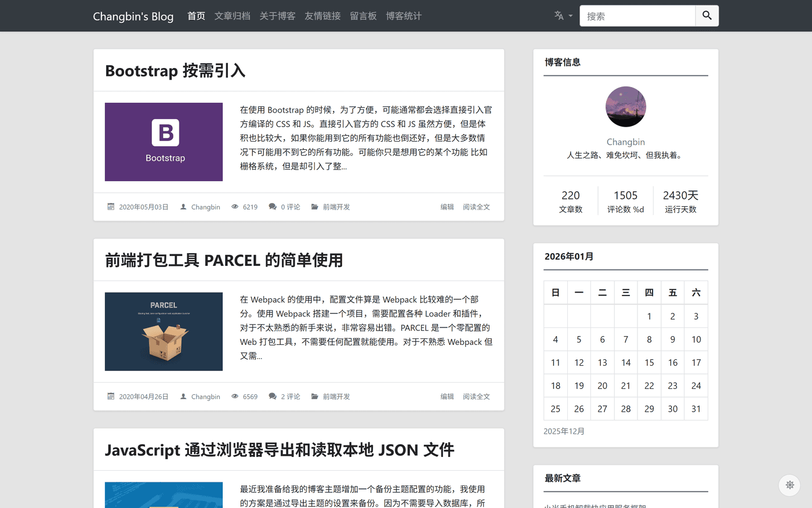The width and height of the screenshot is (812, 508).
Task: Visit the Changbin profile name link
Action: pyautogui.click(x=625, y=142)
